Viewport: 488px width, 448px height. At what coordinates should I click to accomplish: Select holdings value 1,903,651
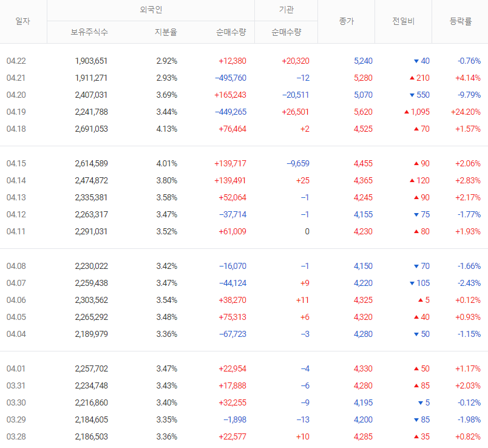point(91,61)
